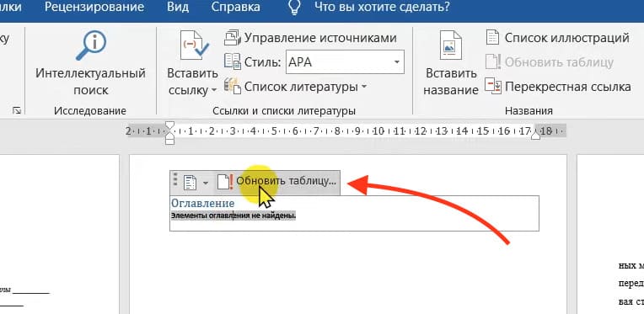Click the Список иллюстраций page icon
This screenshot has width=644, height=314.
(492, 37)
